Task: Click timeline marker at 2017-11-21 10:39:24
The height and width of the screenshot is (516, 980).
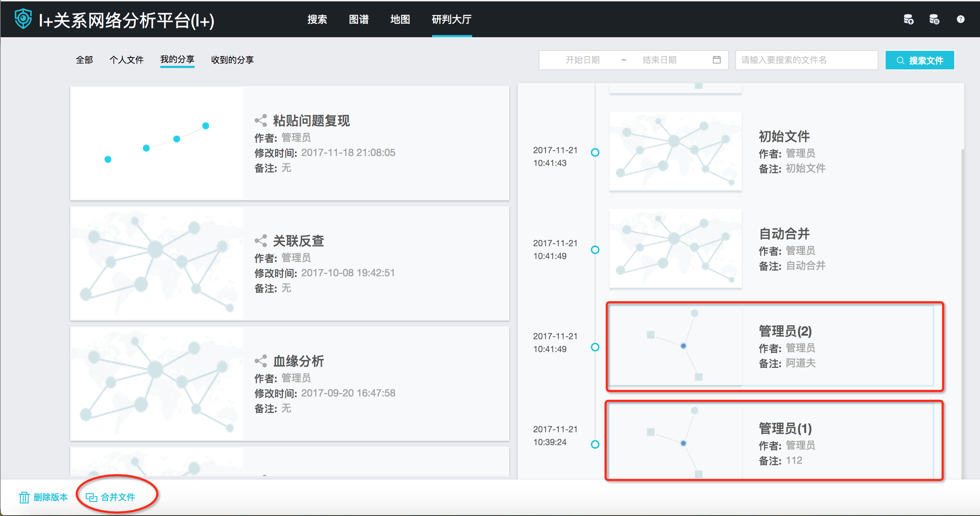Action: point(595,444)
